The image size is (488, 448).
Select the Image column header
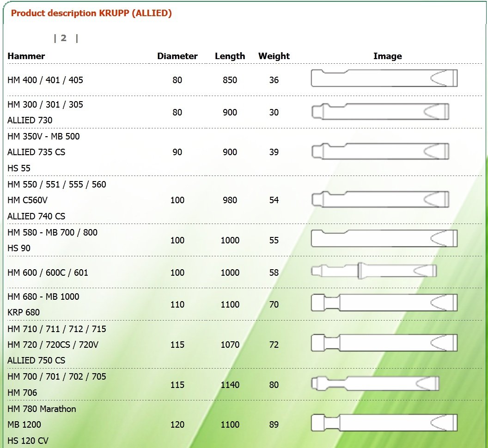coord(387,56)
